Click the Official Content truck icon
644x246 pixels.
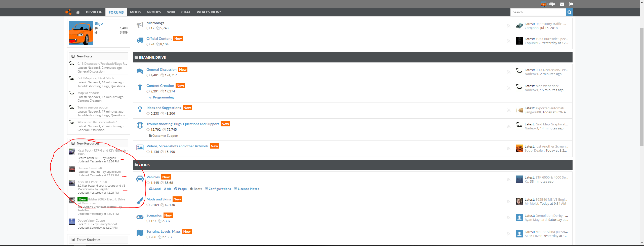pyautogui.click(x=140, y=41)
